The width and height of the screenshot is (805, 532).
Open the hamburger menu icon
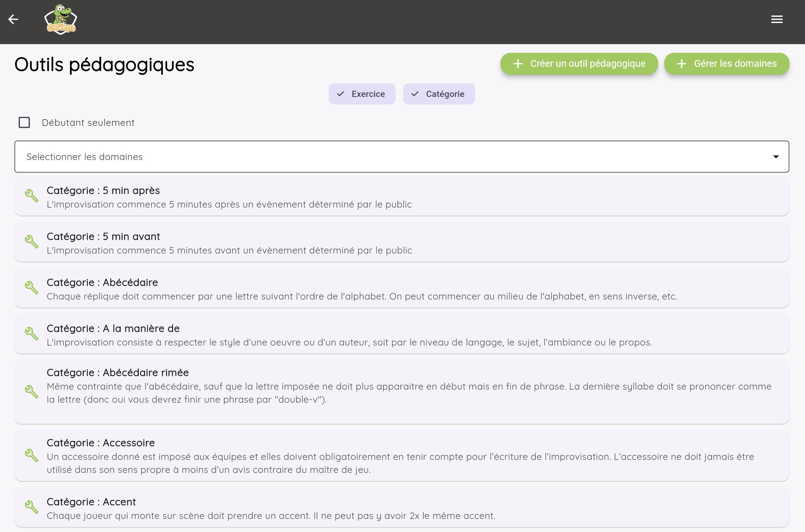(776, 19)
